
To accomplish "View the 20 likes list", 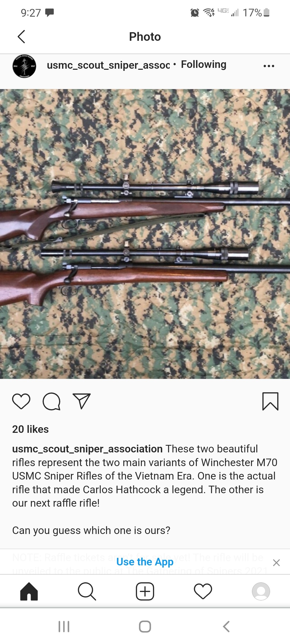I will [30, 429].
